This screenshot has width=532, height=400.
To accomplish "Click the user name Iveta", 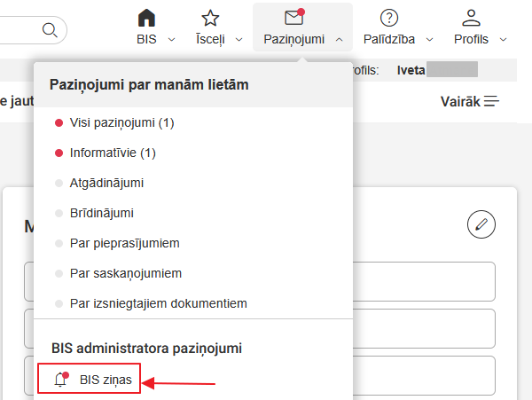I will click(411, 70).
